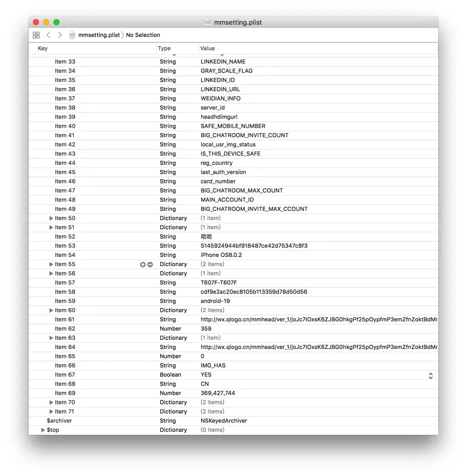Select the GRAY_SCALE_FLAG value

pyautogui.click(x=226, y=71)
